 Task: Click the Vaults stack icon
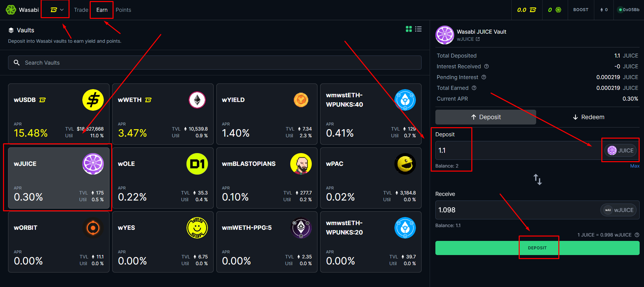11,30
